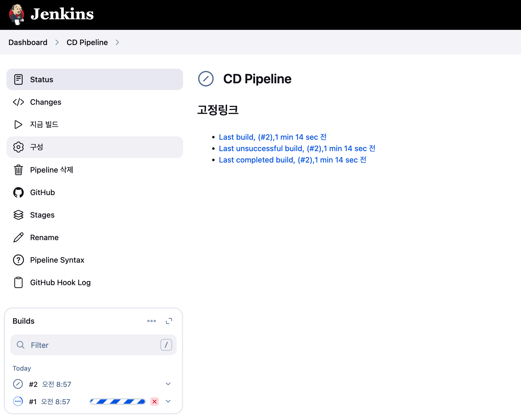
Task: Open the Status sidebar item
Action: [95, 79]
